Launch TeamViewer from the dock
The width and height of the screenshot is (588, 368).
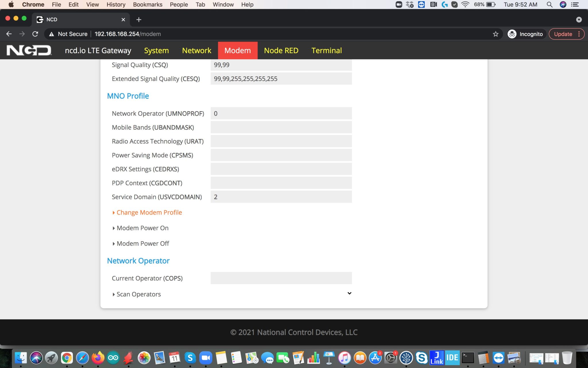coord(499,358)
